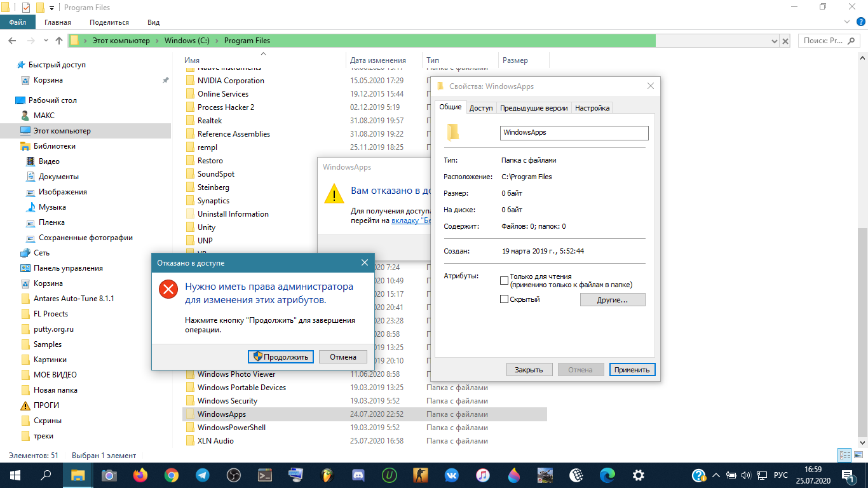Launch VK app from the taskbar

coord(452,475)
